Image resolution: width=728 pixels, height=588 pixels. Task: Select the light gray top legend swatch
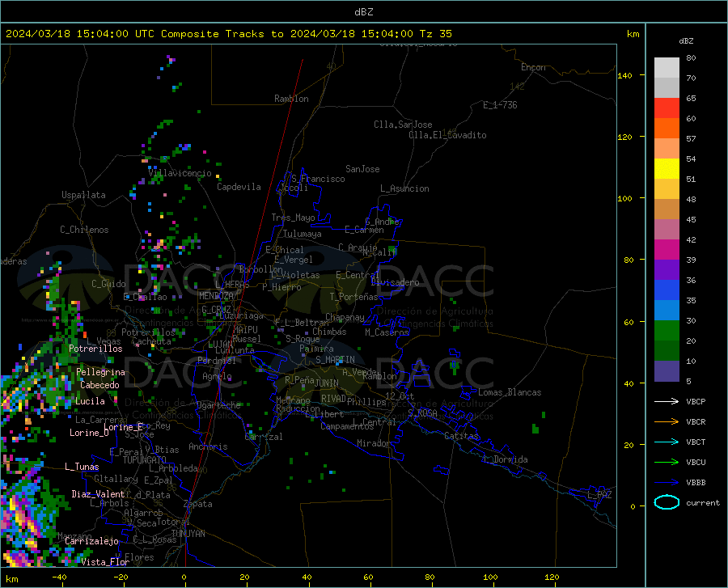(667, 68)
